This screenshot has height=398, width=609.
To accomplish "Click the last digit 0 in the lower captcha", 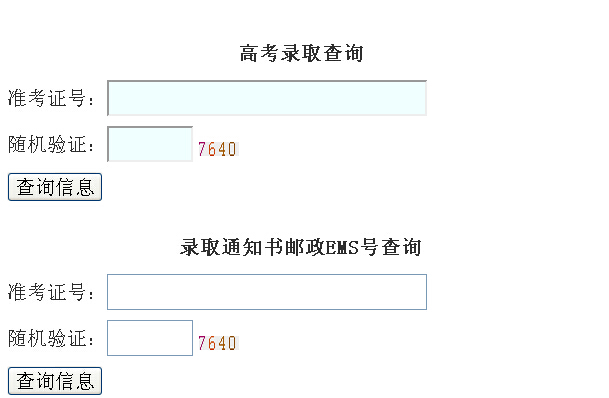I will coord(232,343).
